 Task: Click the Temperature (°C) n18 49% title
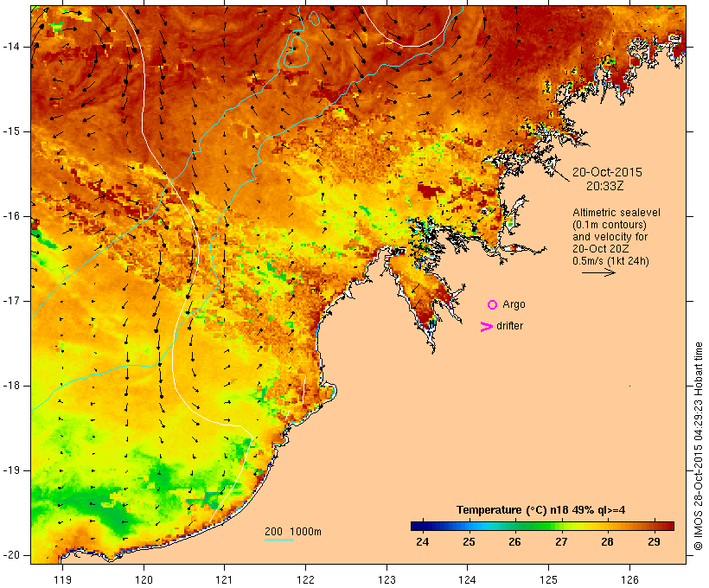[x=540, y=510]
